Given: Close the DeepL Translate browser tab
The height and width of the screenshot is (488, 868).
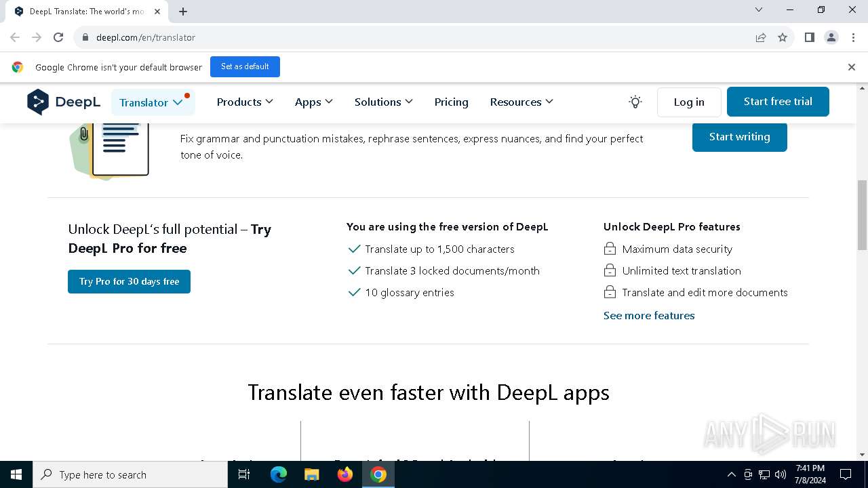Looking at the screenshot, I should click(157, 12).
